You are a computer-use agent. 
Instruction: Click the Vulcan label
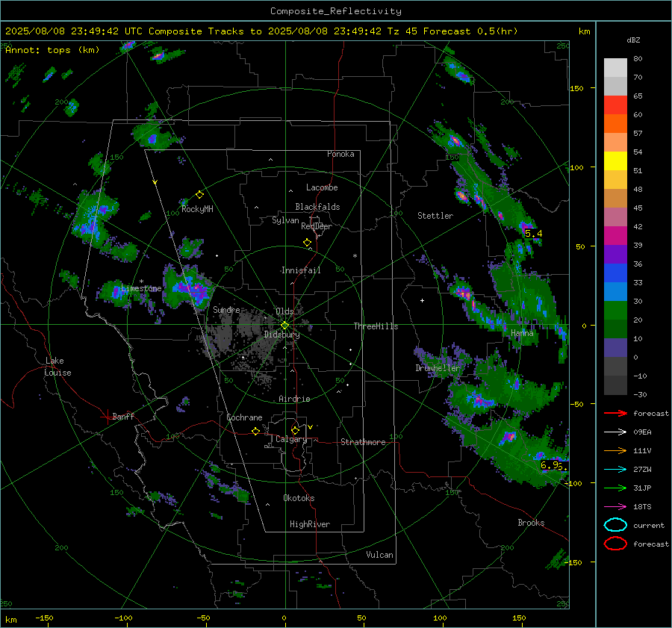(x=380, y=555)
